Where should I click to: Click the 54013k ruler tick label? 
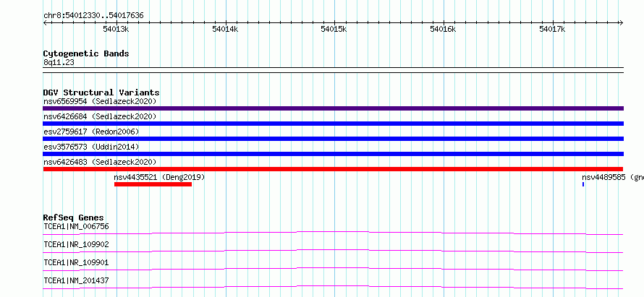(x=116, y=29)
